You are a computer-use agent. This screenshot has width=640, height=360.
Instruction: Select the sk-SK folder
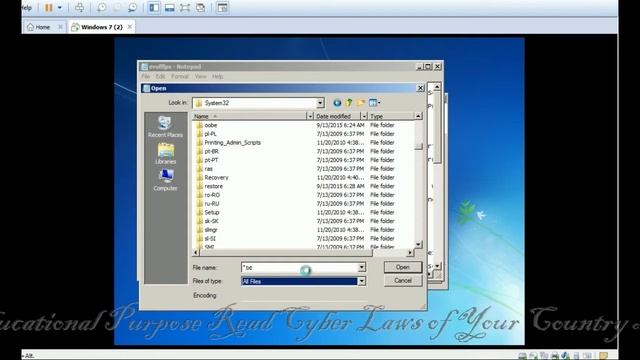click(211, 221)
